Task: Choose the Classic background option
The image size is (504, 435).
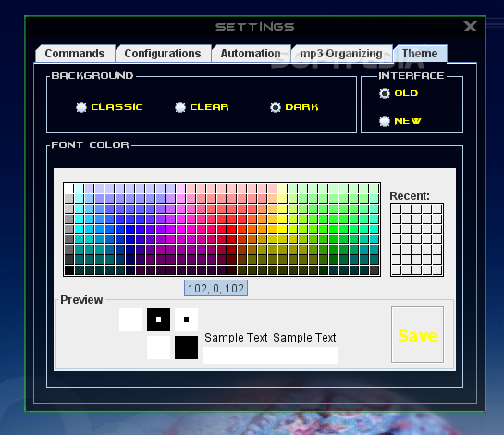Action: tap(109, 107)
